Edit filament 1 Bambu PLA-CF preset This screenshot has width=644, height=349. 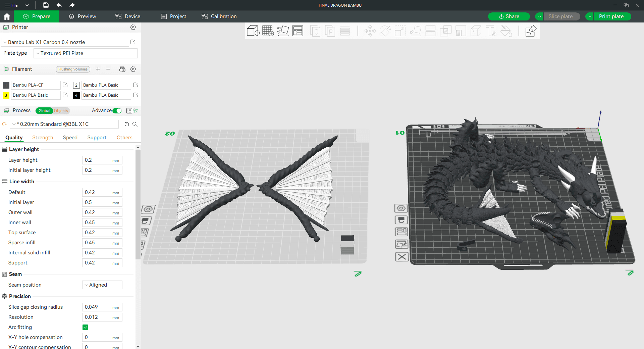65,85
